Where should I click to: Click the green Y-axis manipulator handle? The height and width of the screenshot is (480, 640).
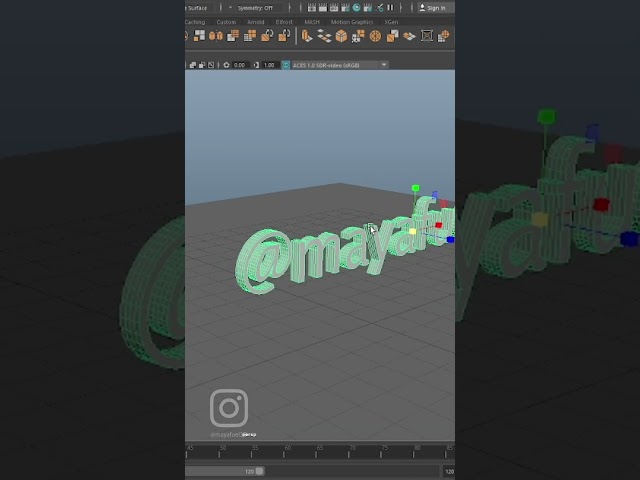416,188
